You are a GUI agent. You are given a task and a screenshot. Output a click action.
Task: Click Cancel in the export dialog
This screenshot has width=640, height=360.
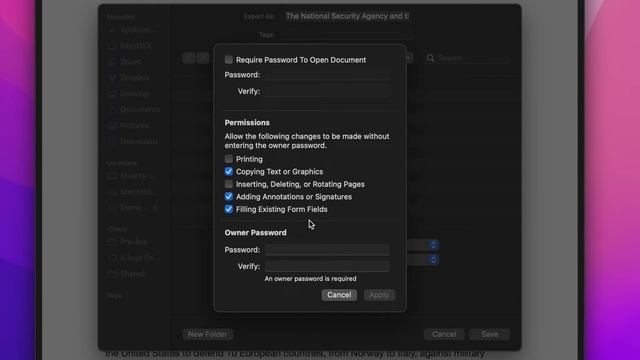[x=444, y=334]
